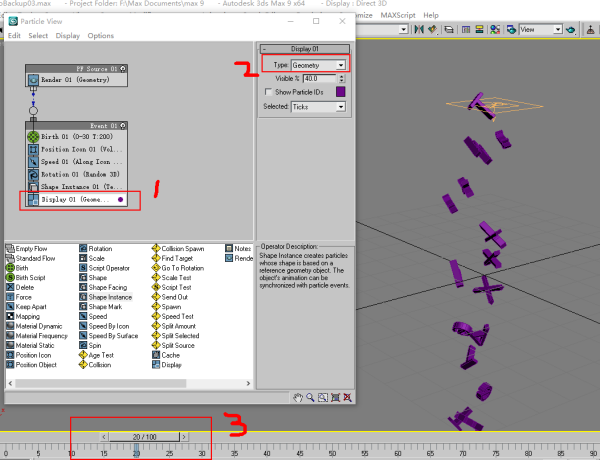This screenshot has height=460, width=600.
Task: Select the Collision Spawn test in depot
Action: point(178,249)
